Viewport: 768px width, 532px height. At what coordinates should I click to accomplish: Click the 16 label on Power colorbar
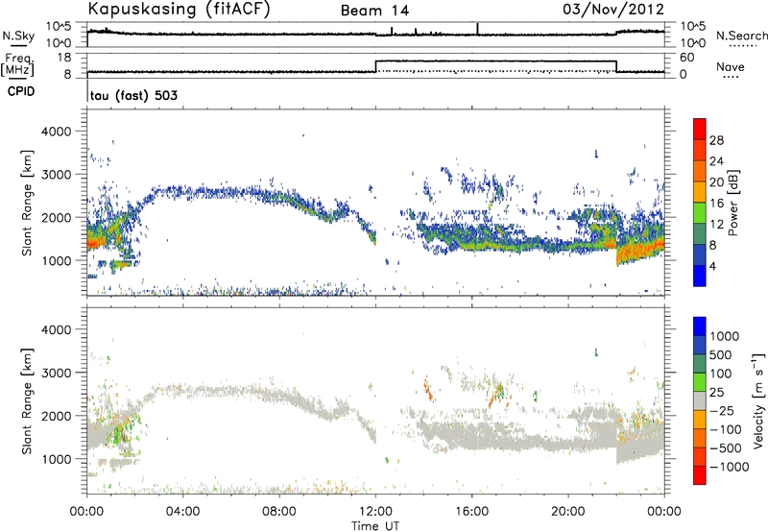pyautogui.click(x=716, y=204)
